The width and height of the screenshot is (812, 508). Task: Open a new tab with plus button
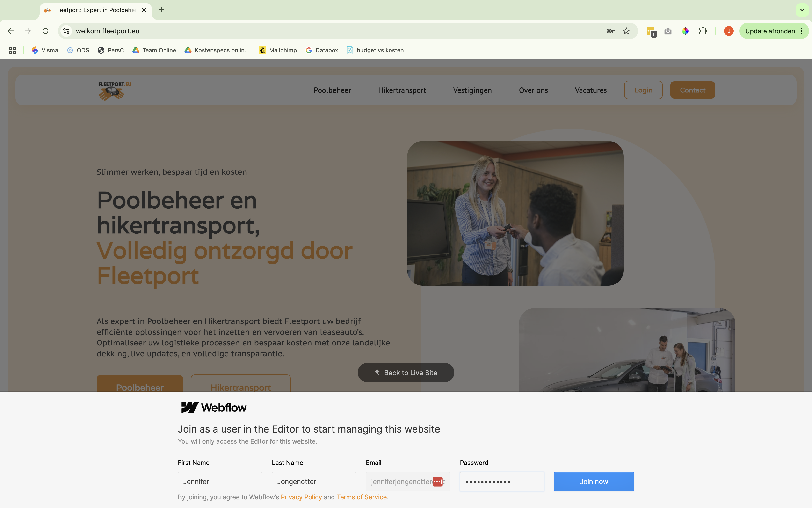tap(161, 10)
